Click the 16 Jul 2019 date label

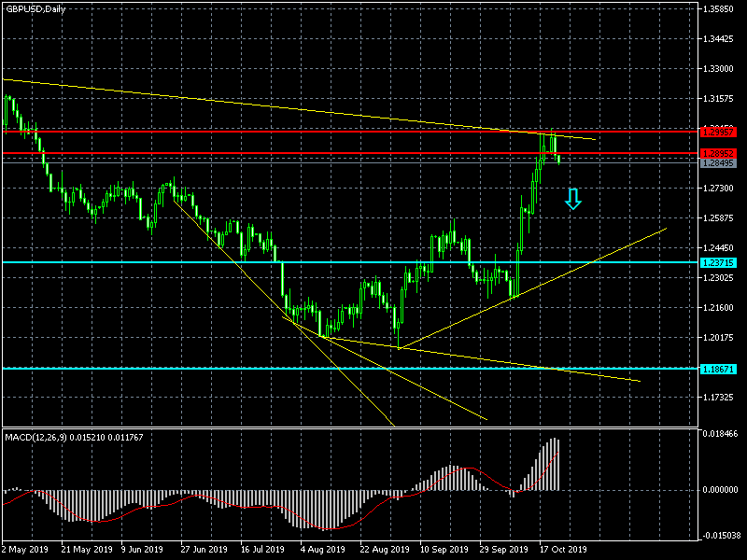click(x=262, y=550)
